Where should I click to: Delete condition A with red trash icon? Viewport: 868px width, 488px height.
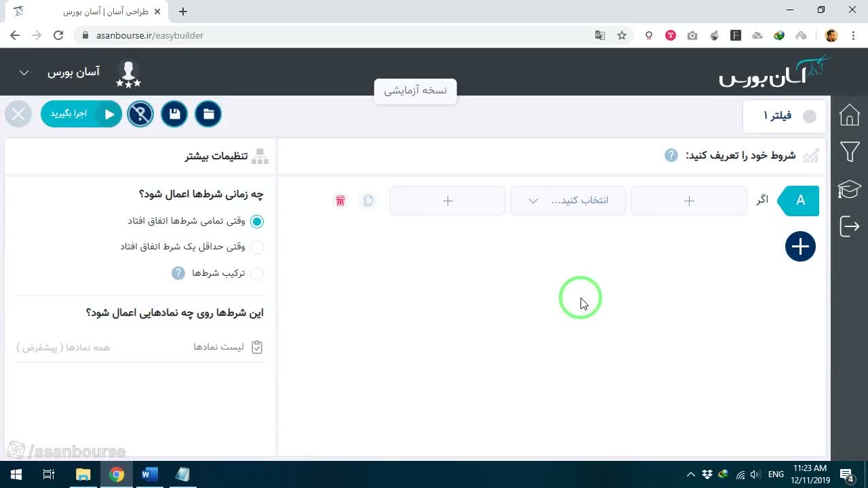coord(340,201)
